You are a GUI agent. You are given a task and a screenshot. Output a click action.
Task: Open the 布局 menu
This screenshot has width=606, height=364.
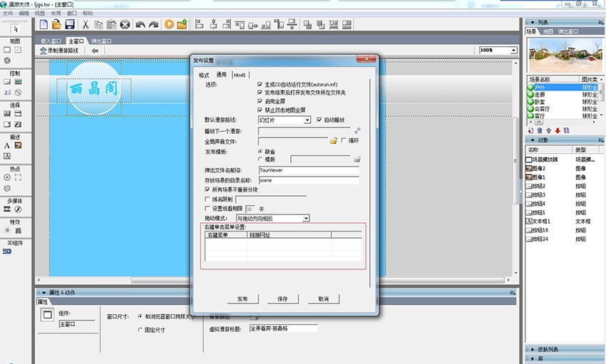[54, 14]
